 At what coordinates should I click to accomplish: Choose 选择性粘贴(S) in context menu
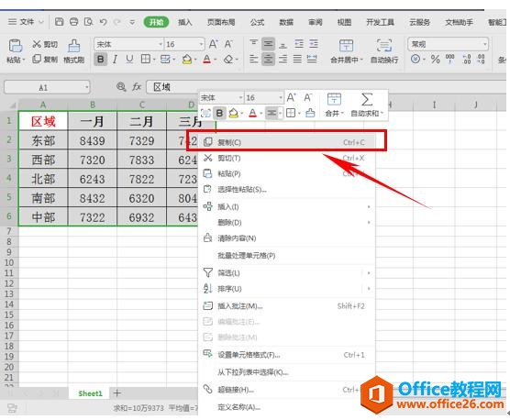pos(287,189)
